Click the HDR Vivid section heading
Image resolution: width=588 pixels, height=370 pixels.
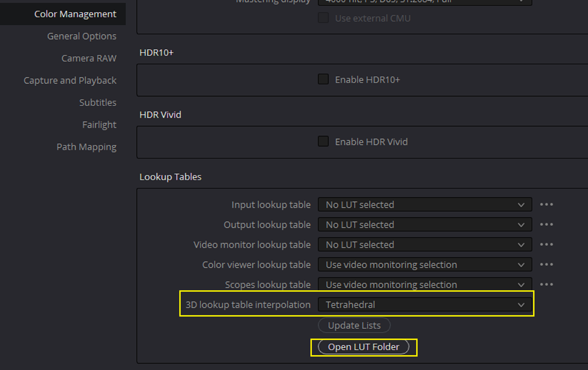click(160, 115)
